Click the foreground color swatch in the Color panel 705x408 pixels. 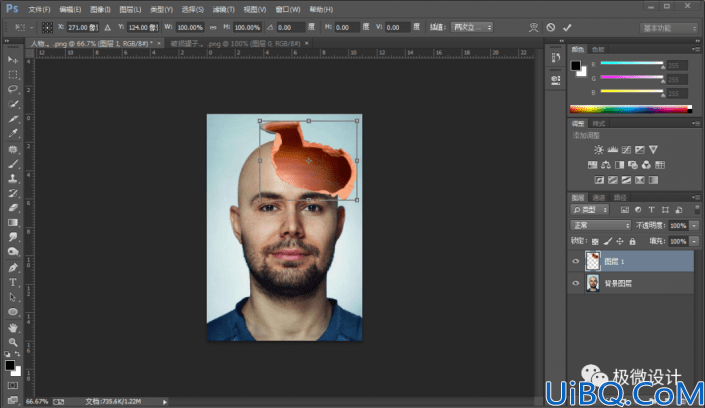[576, 66]
